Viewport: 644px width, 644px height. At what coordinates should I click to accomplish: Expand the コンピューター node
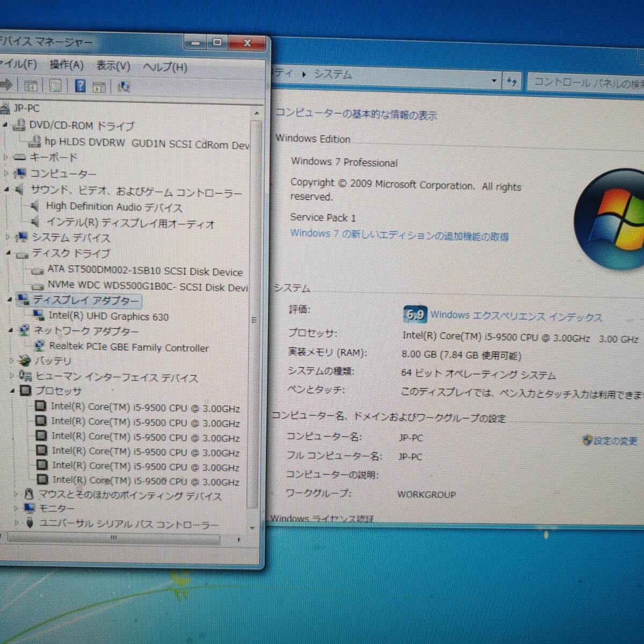click(x=6, y=173)
